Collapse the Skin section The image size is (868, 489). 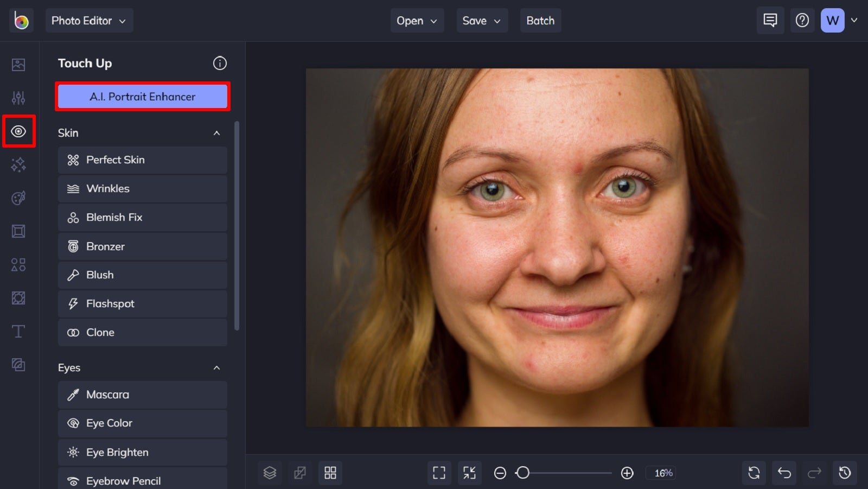click(216, 133)
